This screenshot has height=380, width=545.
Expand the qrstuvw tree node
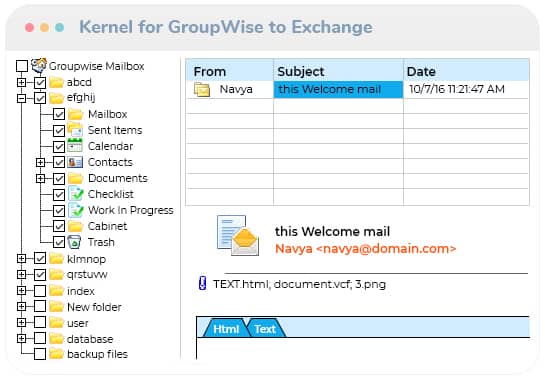click(x=22, y=275)
